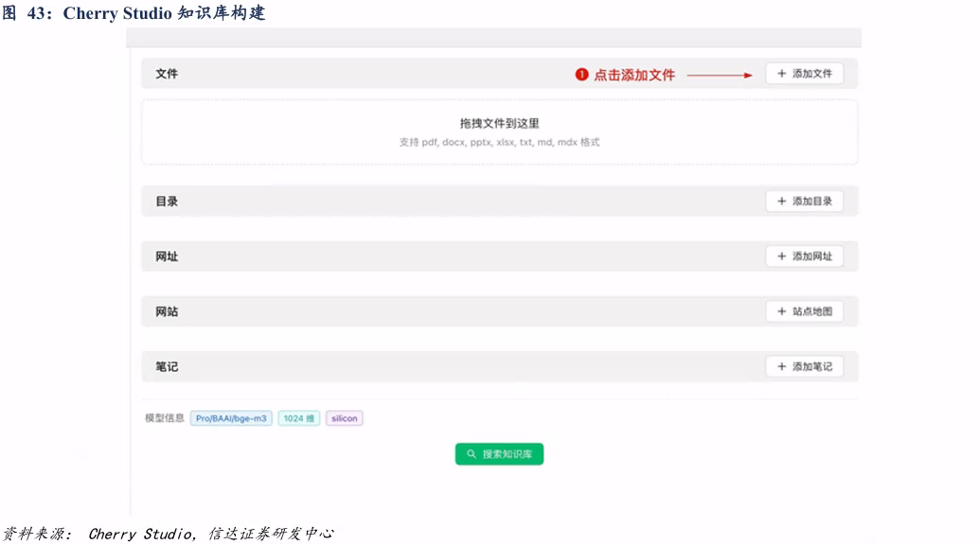
Task: Click the plus icon on 添加目录
Action: (x=781, y=202)
